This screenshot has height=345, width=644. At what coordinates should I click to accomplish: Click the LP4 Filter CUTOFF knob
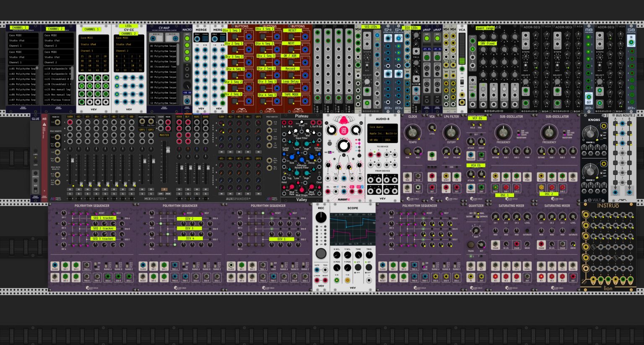(x=451, y=133)
